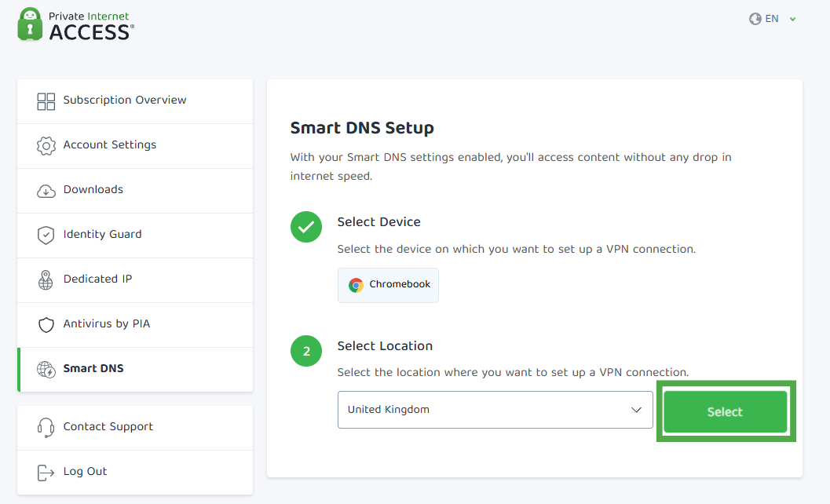Click the Select Location step title

click(385, 346)
